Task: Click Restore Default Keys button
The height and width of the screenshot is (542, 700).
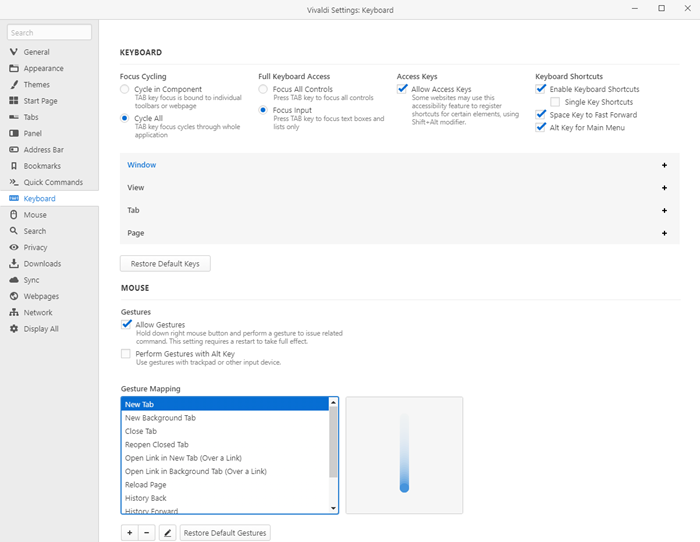Action: pos(165,263)
